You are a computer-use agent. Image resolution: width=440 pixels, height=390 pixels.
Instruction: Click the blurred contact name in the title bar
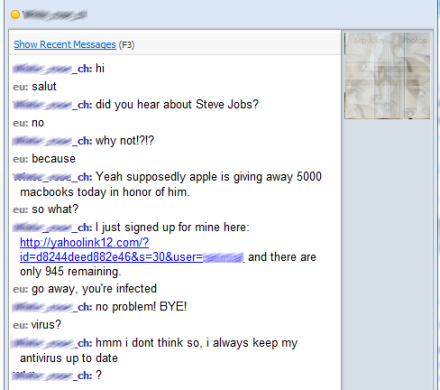click(x=55, y=15)
